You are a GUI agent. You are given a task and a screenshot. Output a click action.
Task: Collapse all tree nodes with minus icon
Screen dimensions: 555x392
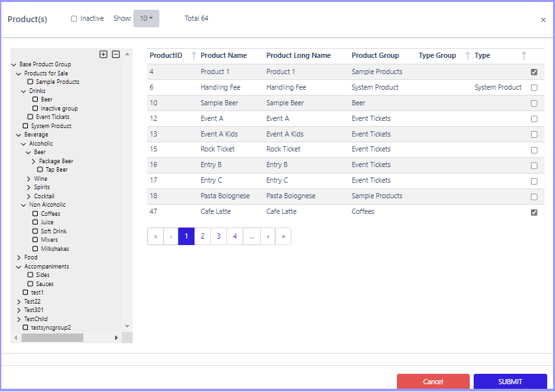click(116, 54)
